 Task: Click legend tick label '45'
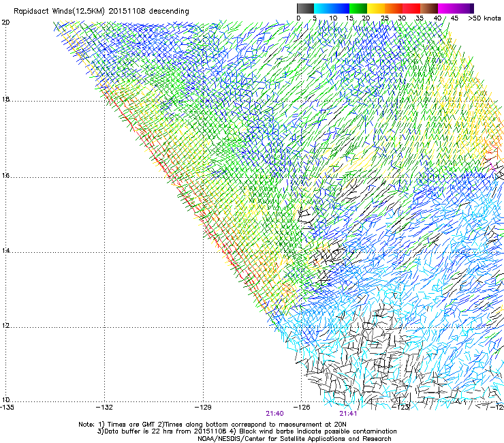coord(454,18)
